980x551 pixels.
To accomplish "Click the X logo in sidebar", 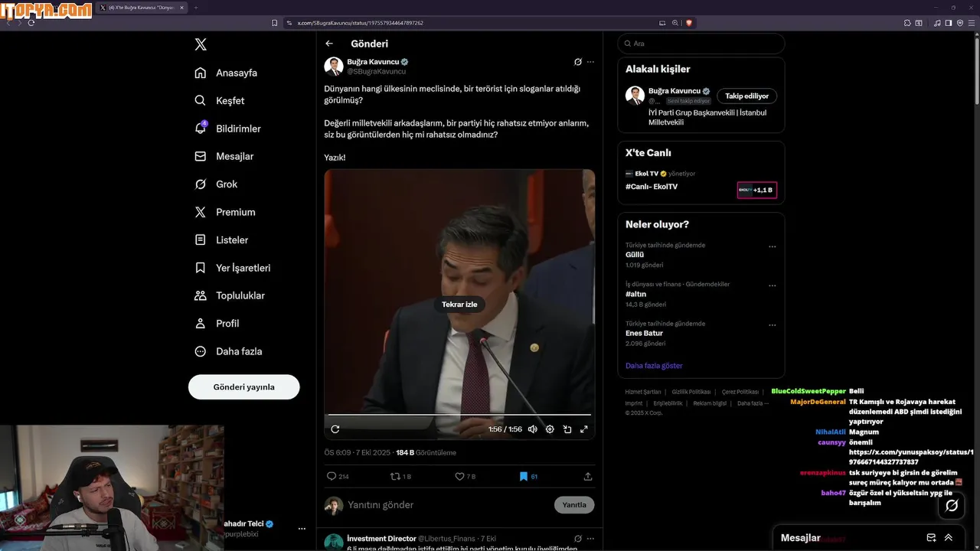I will click(201, 44).
